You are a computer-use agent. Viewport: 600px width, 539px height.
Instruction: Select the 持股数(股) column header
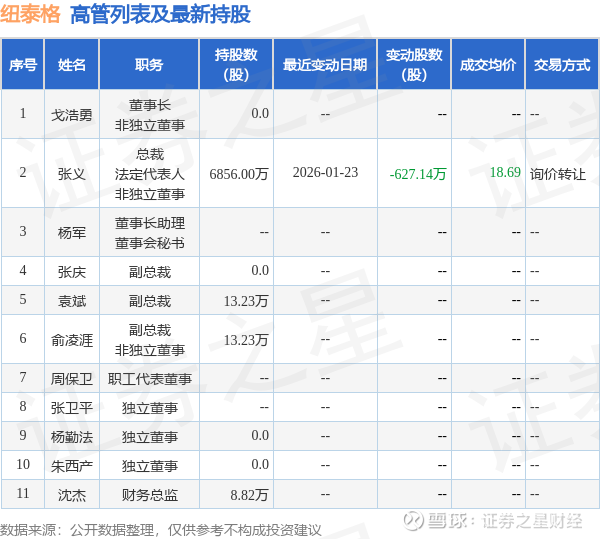point(236,64)
